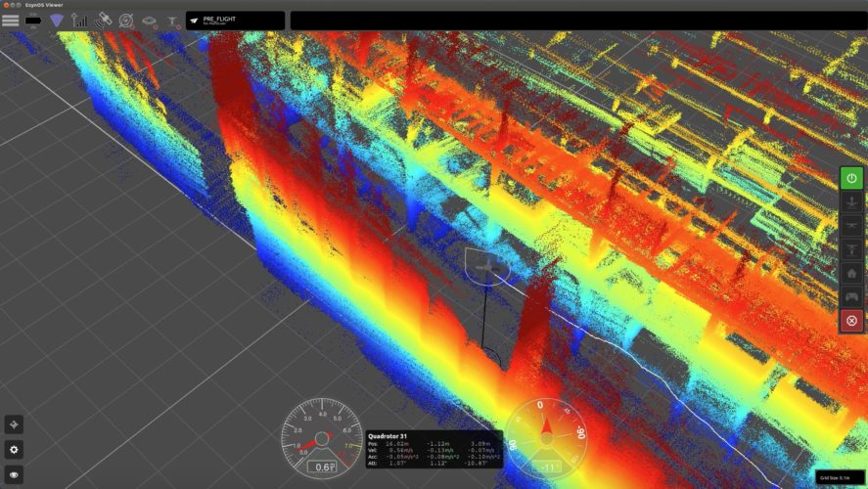Screen dimensions: 868x489
Task: Check the battery level indicator
Action: point(33,21)
